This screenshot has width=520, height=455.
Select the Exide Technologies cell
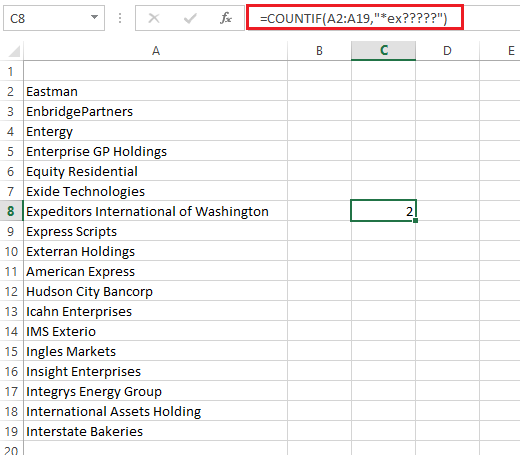[x=156, y=191]
